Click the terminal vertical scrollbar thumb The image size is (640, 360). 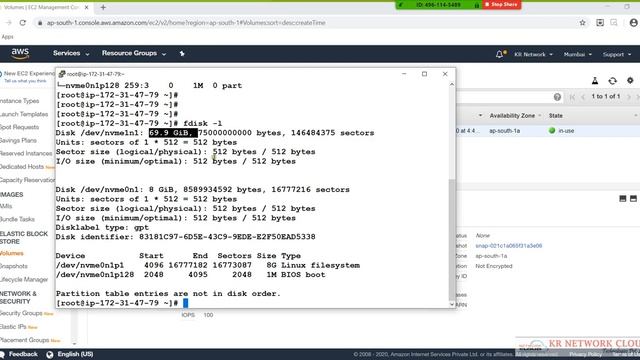coord(452,239)
